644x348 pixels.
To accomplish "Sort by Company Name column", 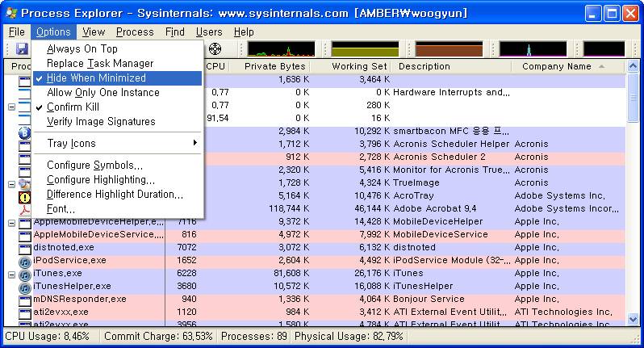I will coord(567,66).
